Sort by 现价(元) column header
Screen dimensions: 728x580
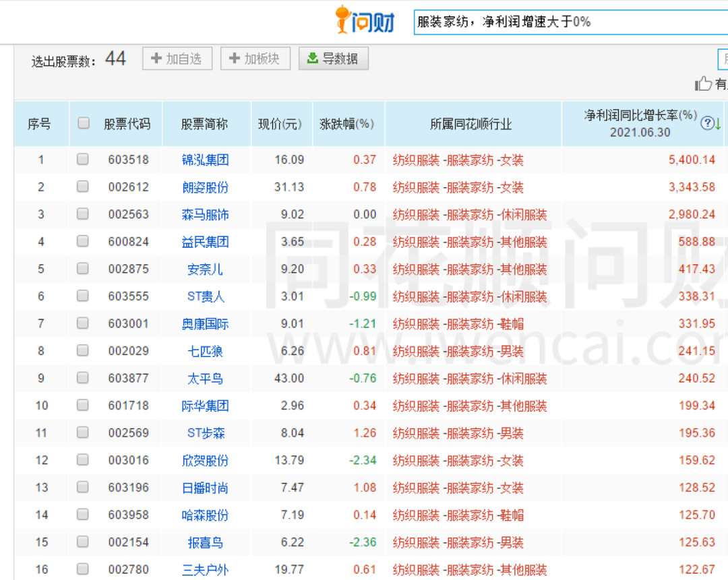coord(280,124)
